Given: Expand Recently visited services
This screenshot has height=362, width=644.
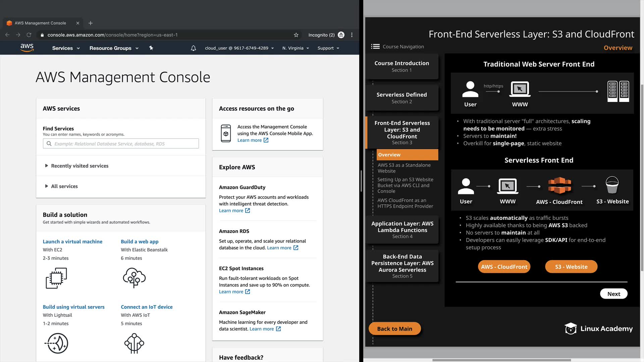Looking at the screenshot, I should coord(79,166).
